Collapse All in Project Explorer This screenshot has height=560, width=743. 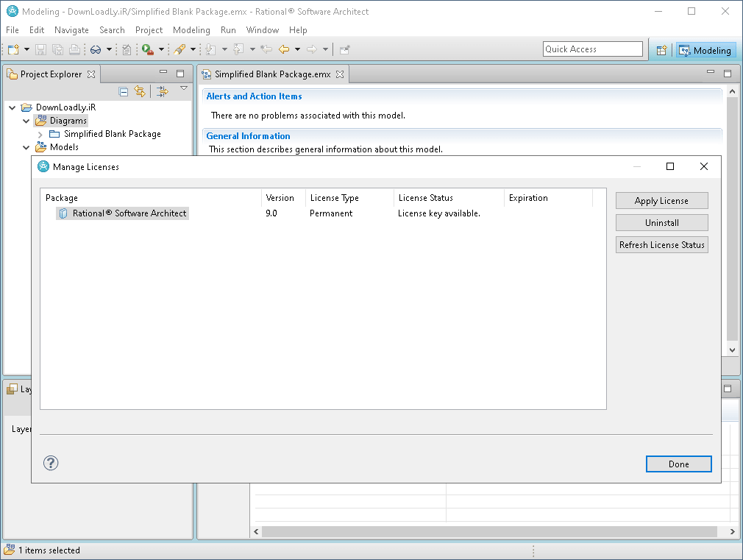pyautogui.click(x=123, y=91)
